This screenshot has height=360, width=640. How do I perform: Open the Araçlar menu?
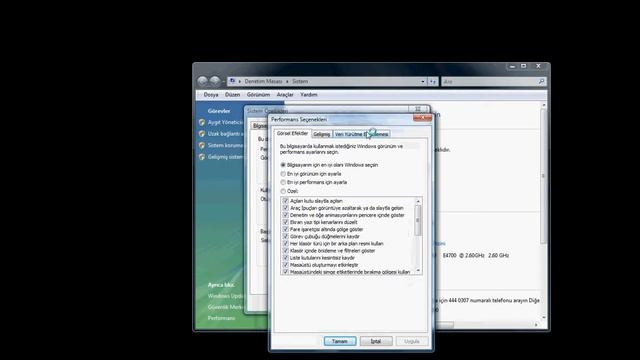coord(285,95)
